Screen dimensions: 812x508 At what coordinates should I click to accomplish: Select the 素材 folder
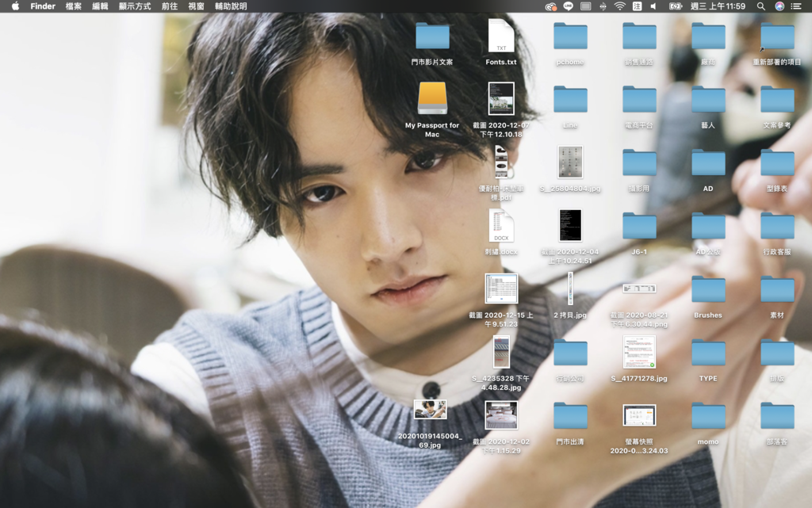[x=777, y=290]
